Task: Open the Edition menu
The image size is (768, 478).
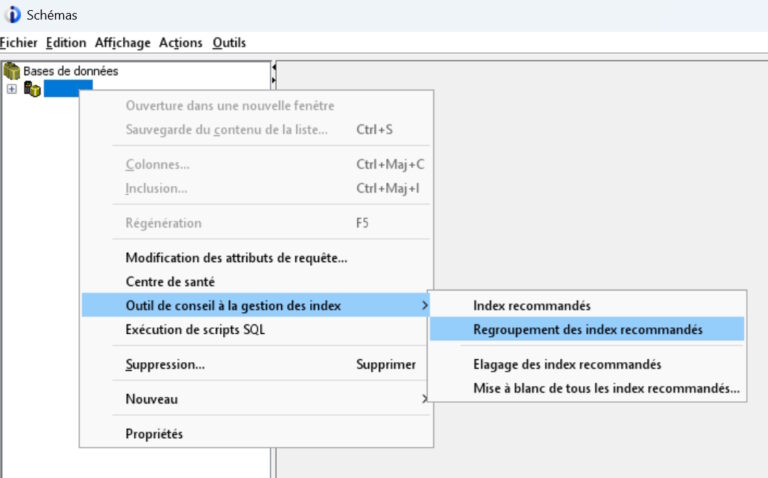Action: point(66,42)
